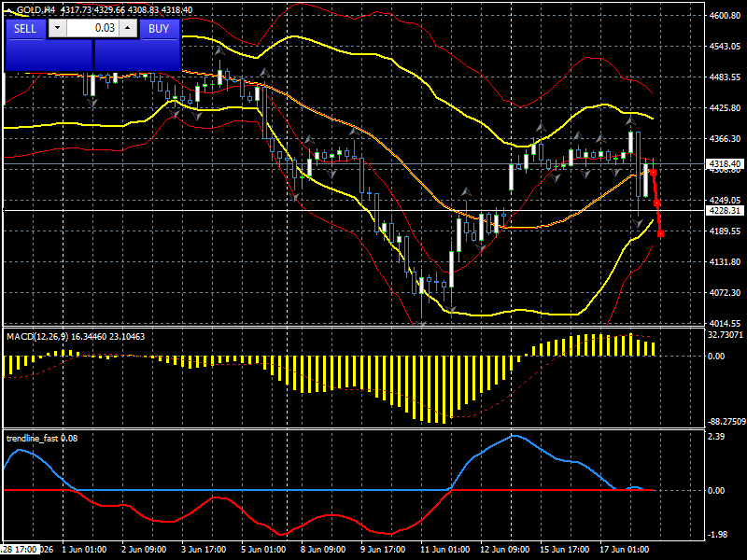Click the MACD scale value 32.73071

pos(726,335)
